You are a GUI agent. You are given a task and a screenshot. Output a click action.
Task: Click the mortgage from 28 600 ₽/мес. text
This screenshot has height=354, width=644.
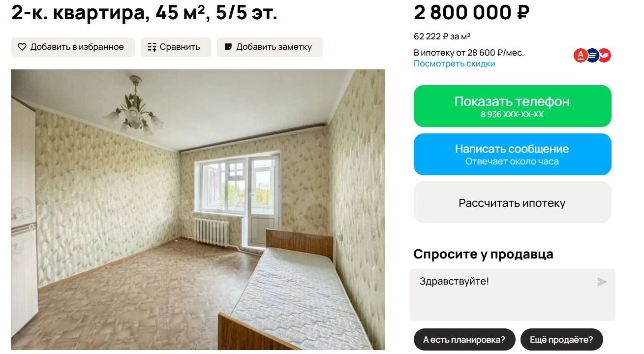pos(469,53)
